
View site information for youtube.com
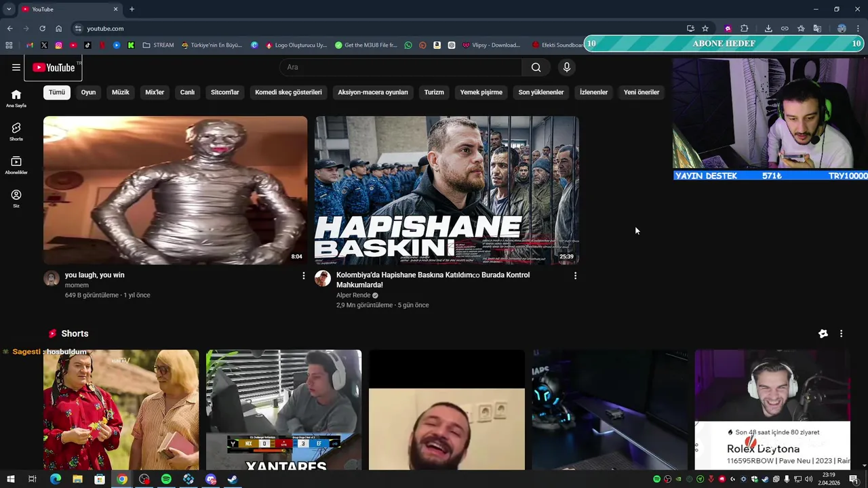pyautogui.click(x=78, y=28)
